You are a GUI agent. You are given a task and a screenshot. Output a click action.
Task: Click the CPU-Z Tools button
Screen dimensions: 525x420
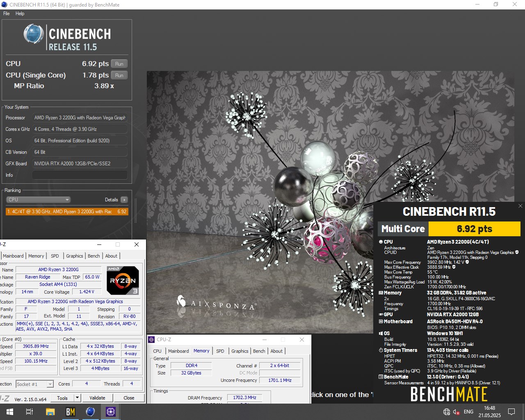click(x=62, y=398)
